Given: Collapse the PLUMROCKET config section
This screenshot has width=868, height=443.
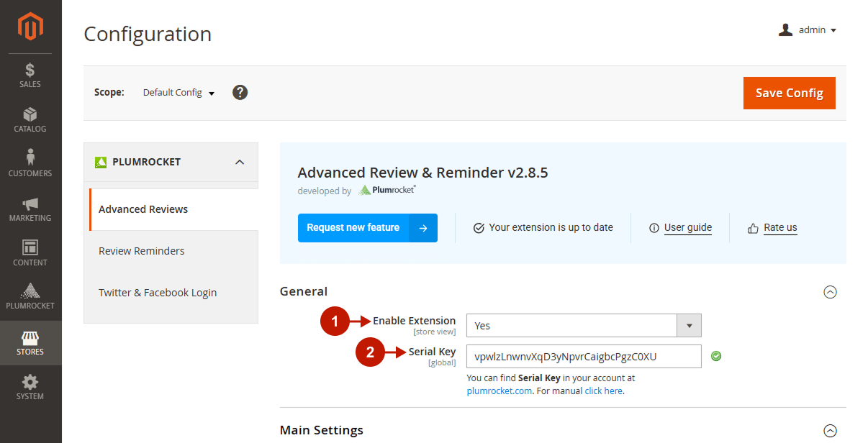Looking at the screenshot, I should tap(240, 162).
